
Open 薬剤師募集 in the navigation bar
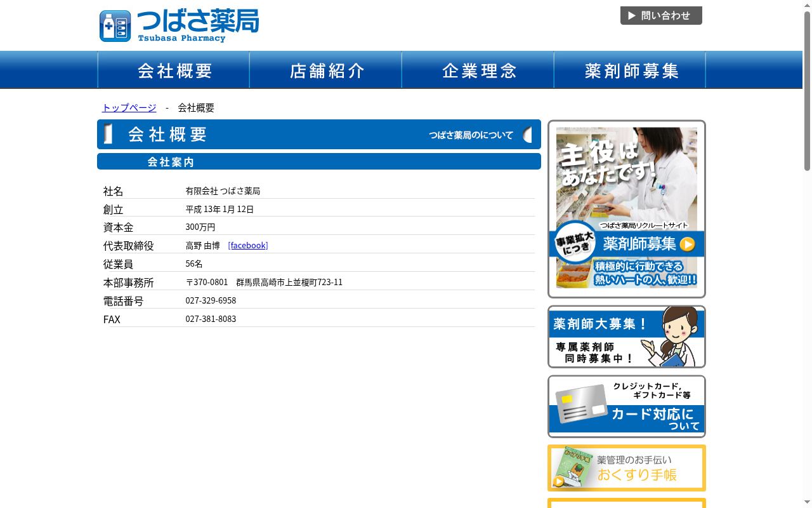(x=630, y=70)
